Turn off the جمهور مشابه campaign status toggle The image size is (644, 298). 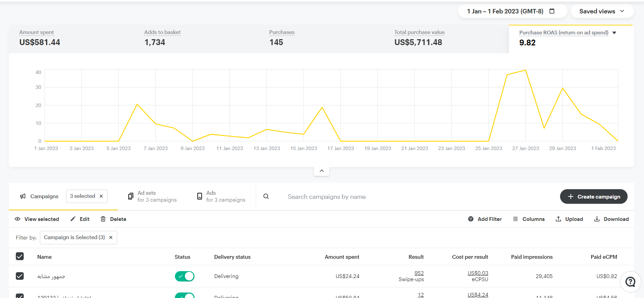click(185, 276)
